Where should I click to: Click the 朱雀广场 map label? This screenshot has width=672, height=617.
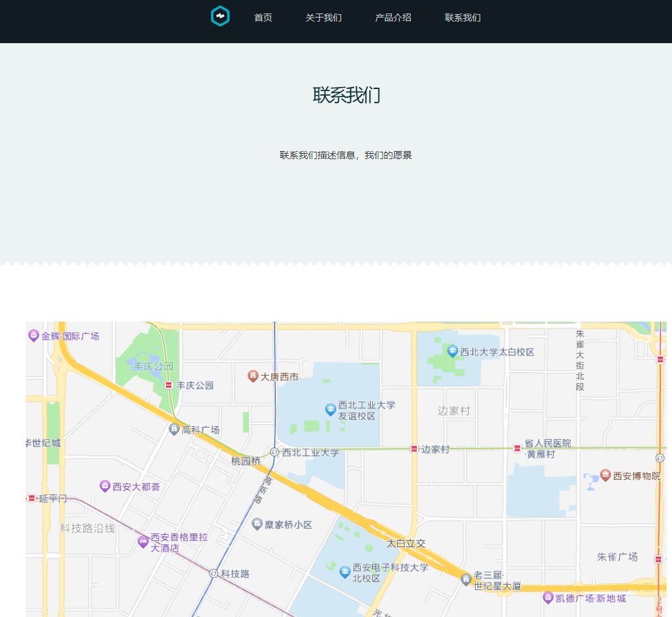point(617,557)
